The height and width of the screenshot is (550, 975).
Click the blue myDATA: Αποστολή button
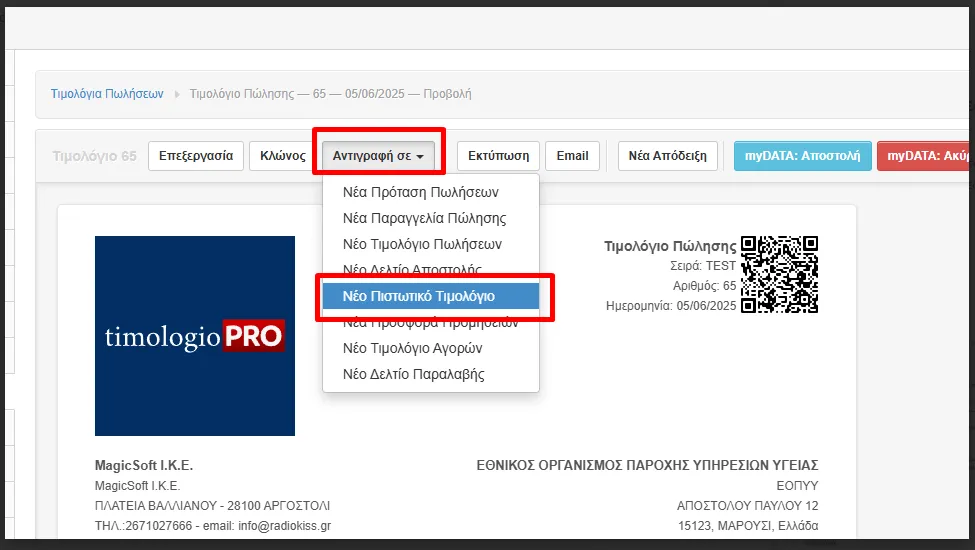[803, 156]
